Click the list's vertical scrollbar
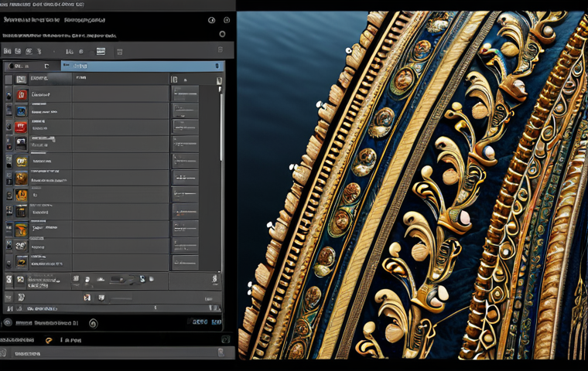Viewport: 588px width, 371px height. 221,128
